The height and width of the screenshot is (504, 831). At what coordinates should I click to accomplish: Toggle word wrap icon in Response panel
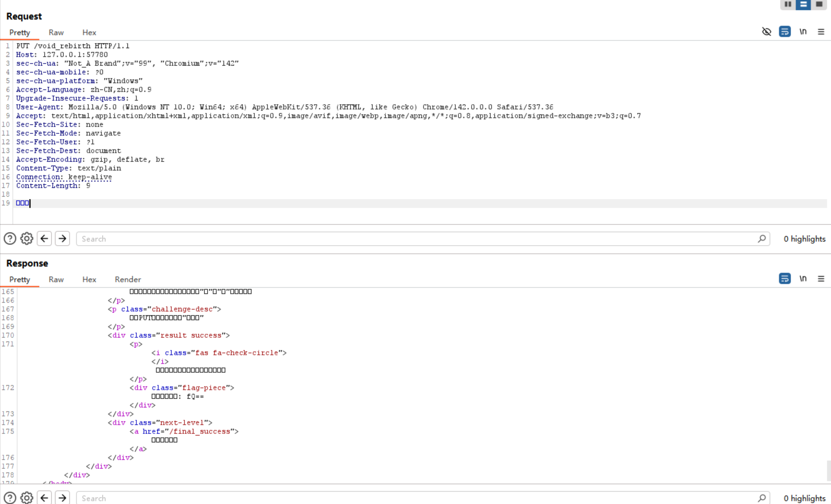click(x=785, y=279)
